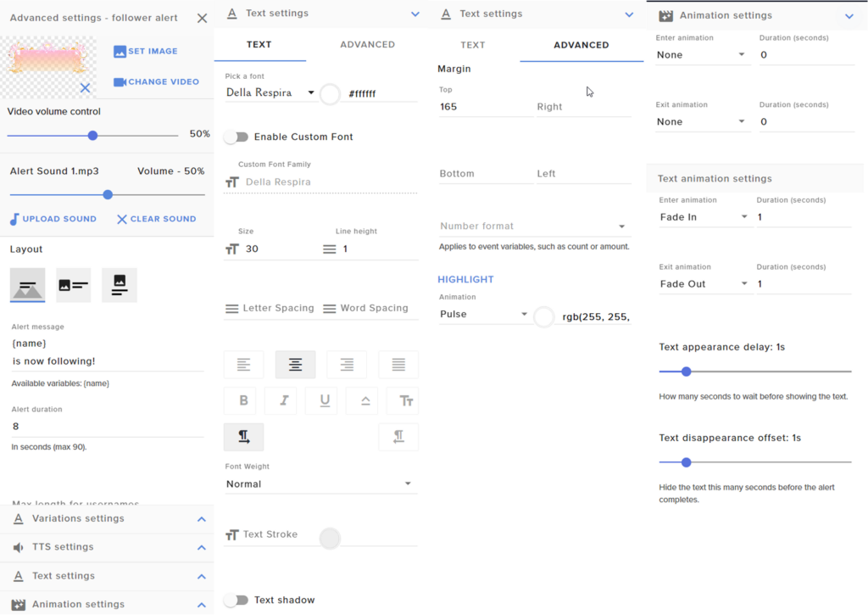Click the CHANGE VIDEO button
Viewport: 868px width, 615px height.
(157, 82)
